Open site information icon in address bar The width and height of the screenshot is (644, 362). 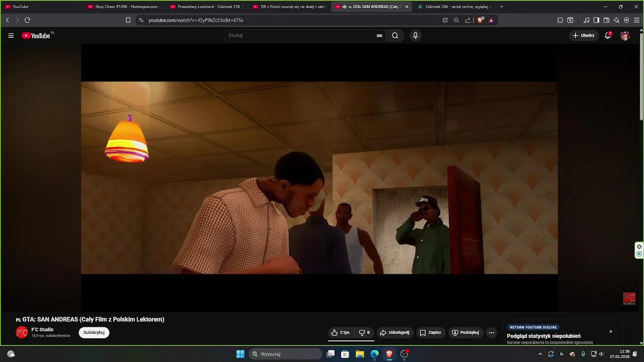141,20
